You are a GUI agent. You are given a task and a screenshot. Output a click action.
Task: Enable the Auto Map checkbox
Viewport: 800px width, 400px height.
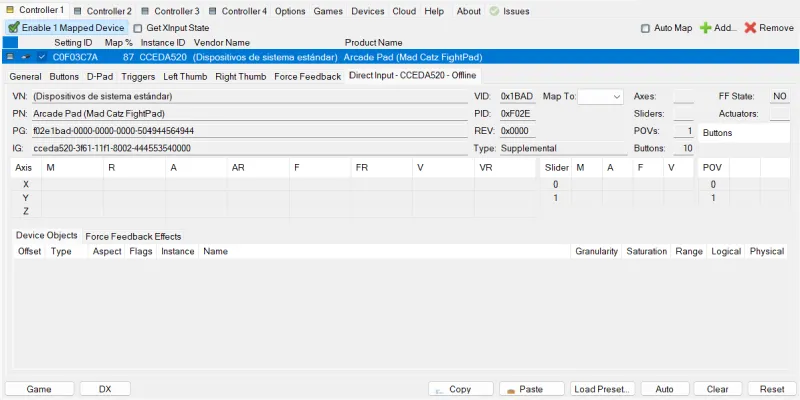[x=645, y=28]
